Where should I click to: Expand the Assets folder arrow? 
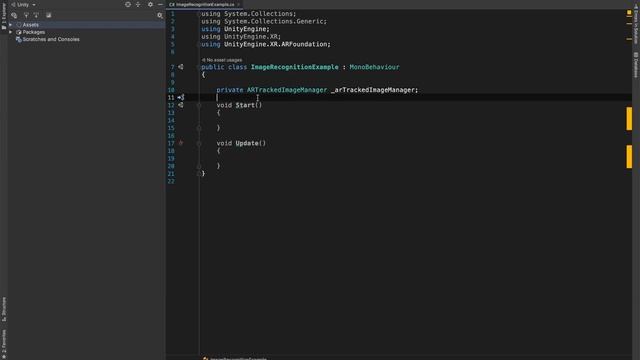(11, 25)
